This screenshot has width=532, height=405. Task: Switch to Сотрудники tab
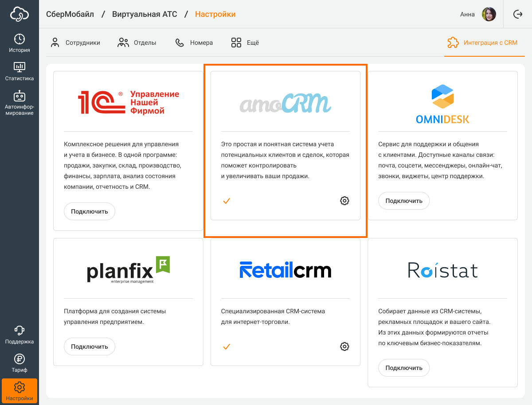click(75, 43)
